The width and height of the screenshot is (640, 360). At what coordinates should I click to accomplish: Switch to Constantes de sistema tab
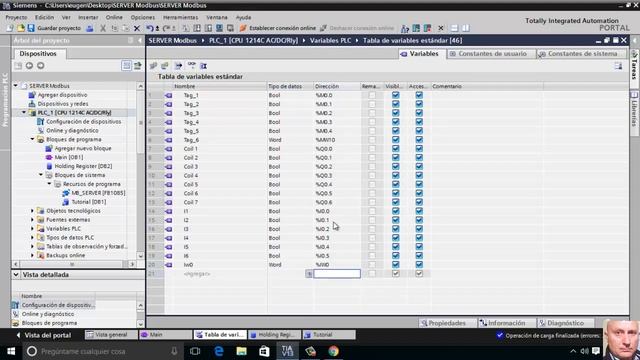tap(582, 53)
